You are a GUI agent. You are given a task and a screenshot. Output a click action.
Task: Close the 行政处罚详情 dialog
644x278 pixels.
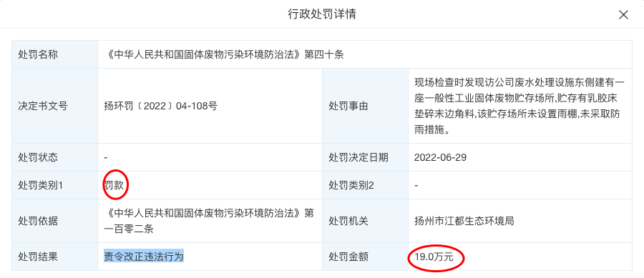pyautogui.click(x=623, y=15)
